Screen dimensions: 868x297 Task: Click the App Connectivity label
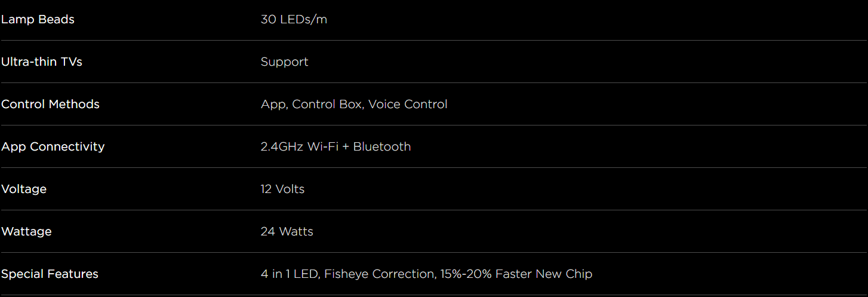[53, 146]
